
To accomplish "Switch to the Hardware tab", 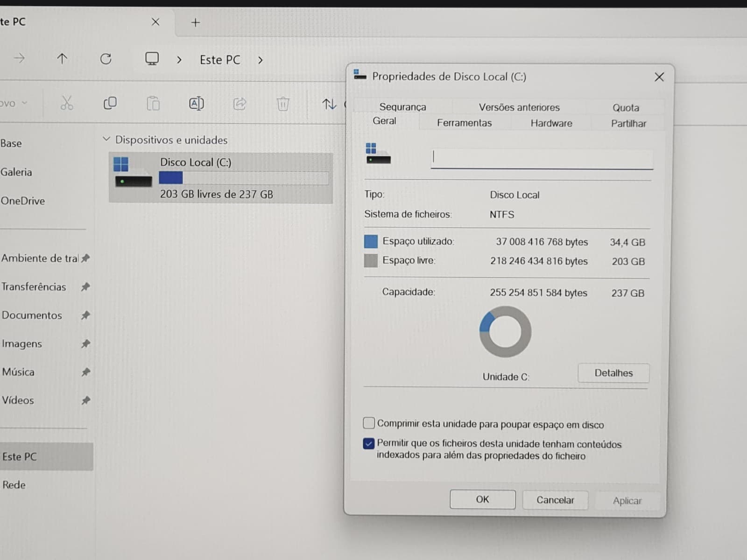I will tap(551, 123).
